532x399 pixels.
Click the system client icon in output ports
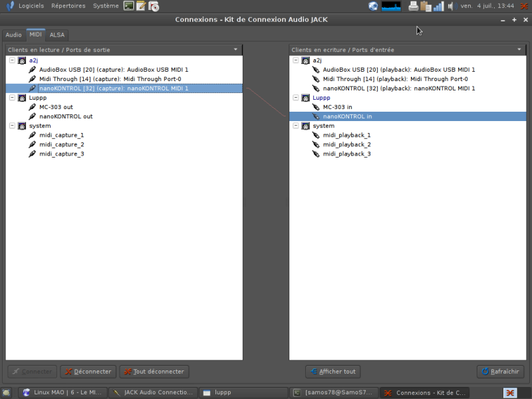pos(22,126)
